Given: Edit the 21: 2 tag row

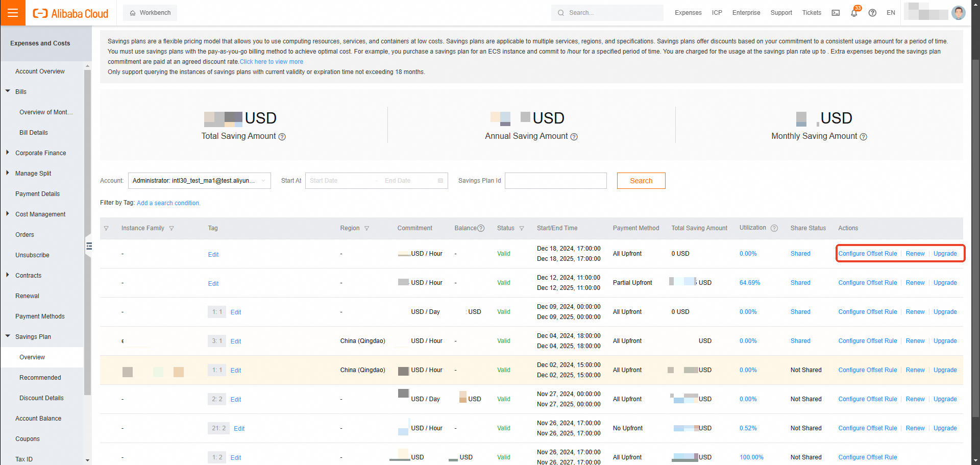Looking at the screenshot, I should (x=239, y=429).
